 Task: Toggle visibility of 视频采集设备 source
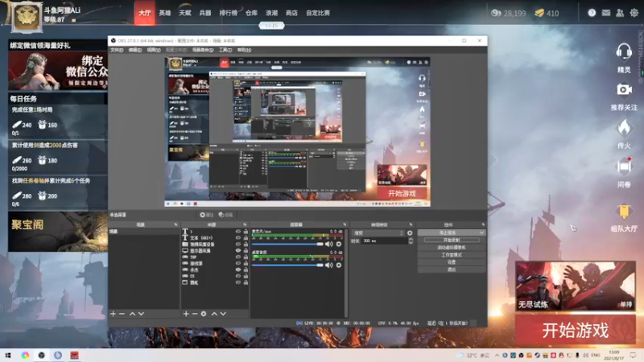(237, 245)
